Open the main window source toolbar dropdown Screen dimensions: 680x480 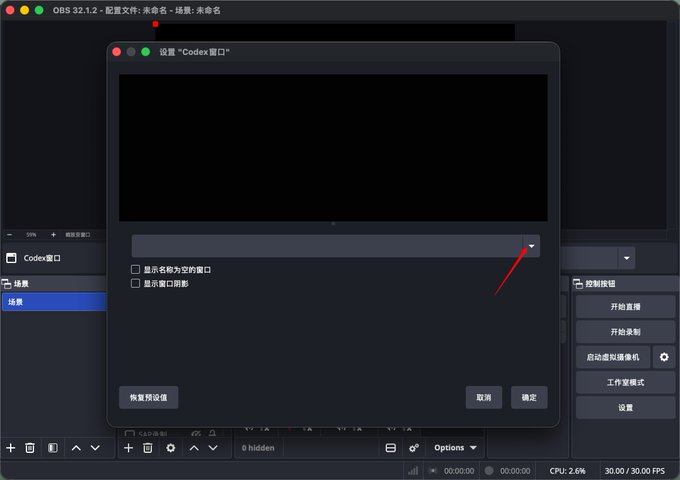click(x=627, y=258)
